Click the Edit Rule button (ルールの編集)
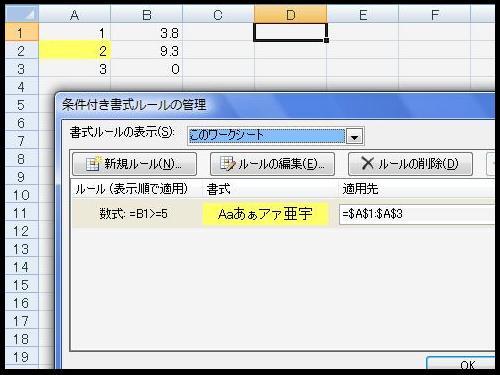The image size is (500, 375). (x=272, y=164)
